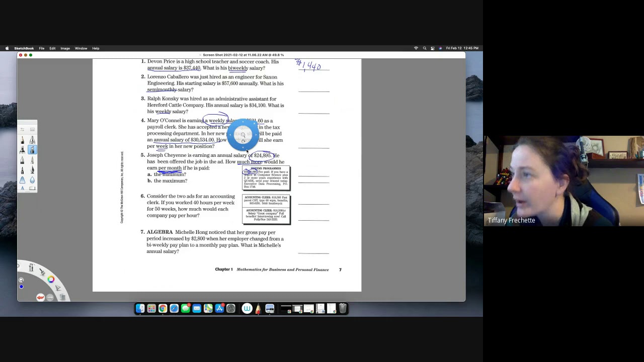Viewport: 644px width, 362px height.
Task: Open the File menu
Action: [42, 48]
